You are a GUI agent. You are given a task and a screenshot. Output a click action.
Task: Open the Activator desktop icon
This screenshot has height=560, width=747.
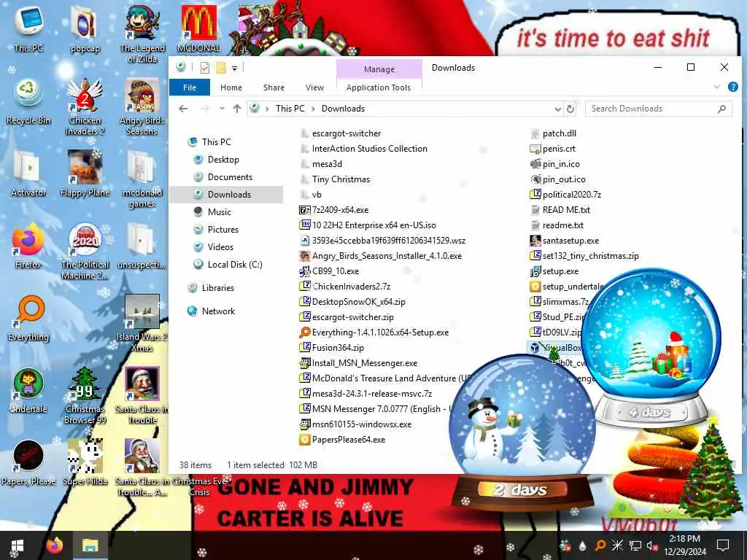(28, 174)
